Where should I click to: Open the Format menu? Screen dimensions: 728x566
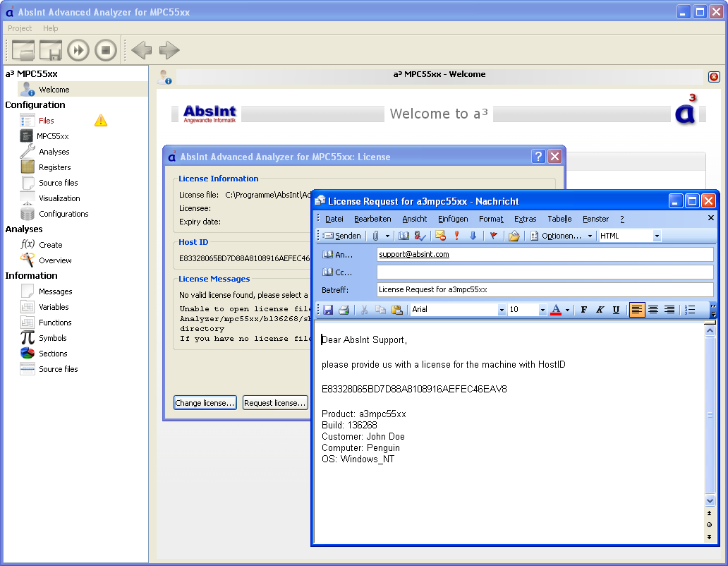coord(491,219)
